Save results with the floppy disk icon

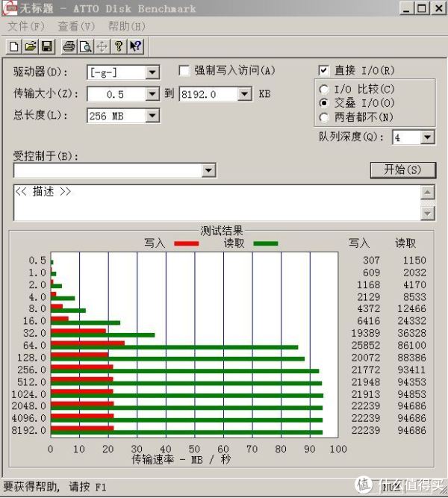[x=47, y=47]
